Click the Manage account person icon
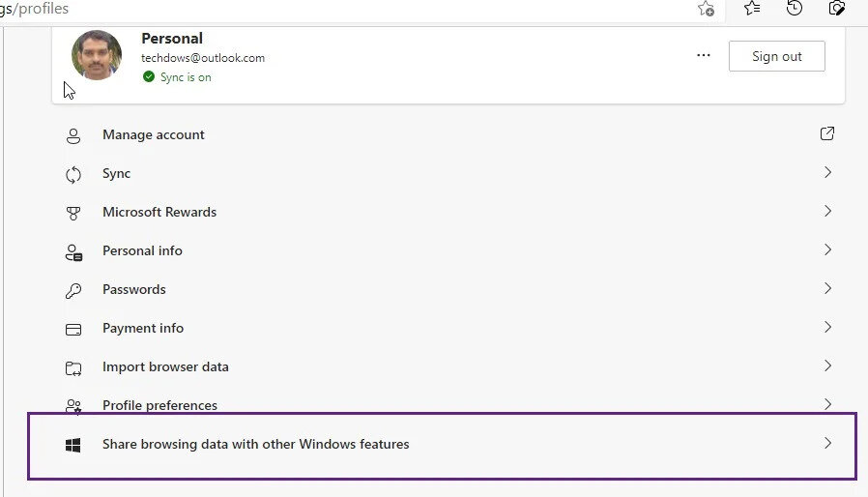The image size is (868, 497). [x=73, y=135]
